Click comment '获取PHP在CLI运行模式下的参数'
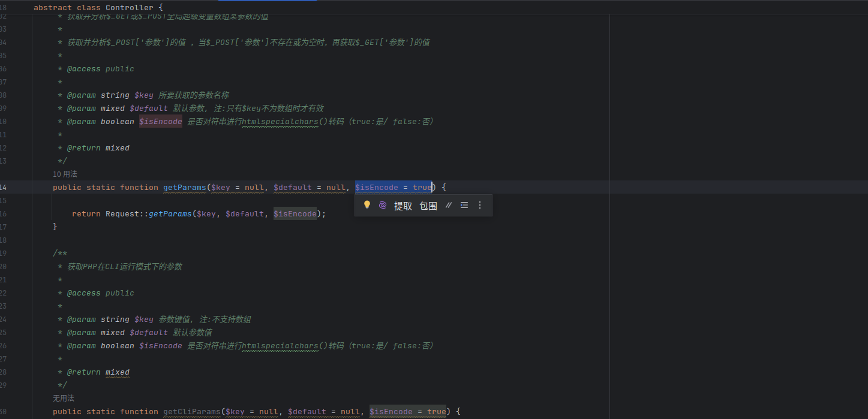 125,267
